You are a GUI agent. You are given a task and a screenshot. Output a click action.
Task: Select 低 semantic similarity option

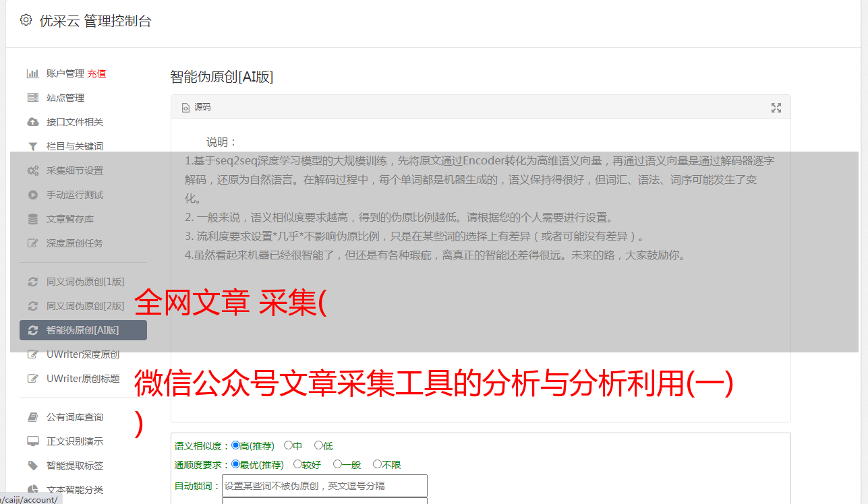pos(318,445)
